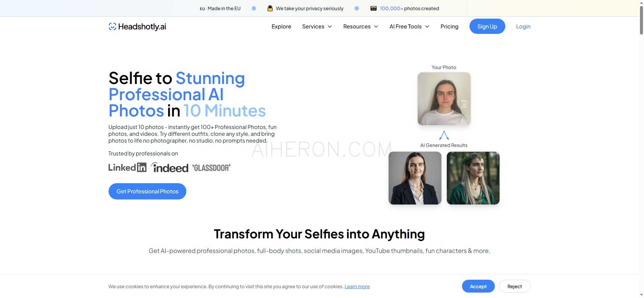Click Get Professional Photos button
644x298 pixels.
pyautogui.click(x=147, y=191)
